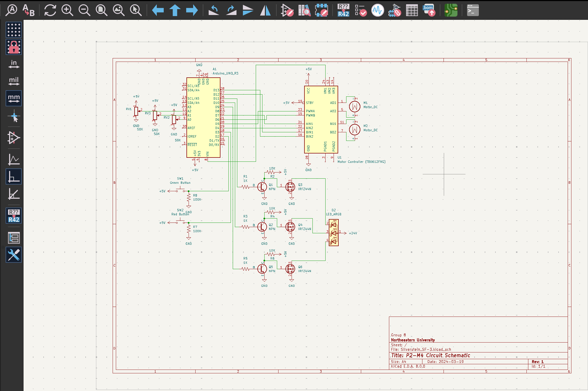This screenshot has width=588, height=391.
Task: Click the Zoom to Fit Page icon
Action: (101, 10)
